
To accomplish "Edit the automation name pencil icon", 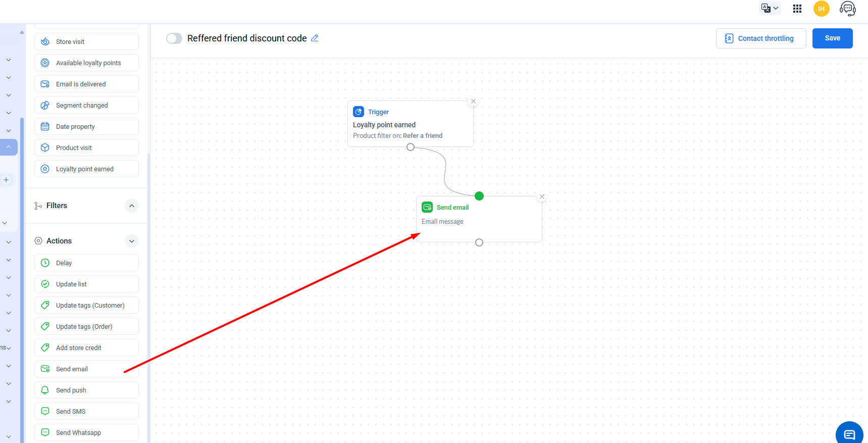I will pyautogui.click(x=315, y=38).
